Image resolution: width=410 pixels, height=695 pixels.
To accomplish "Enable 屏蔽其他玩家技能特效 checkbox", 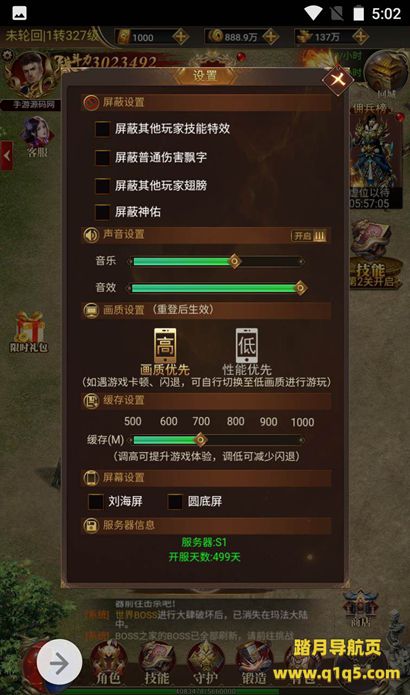I will click(x=102, y=129).
